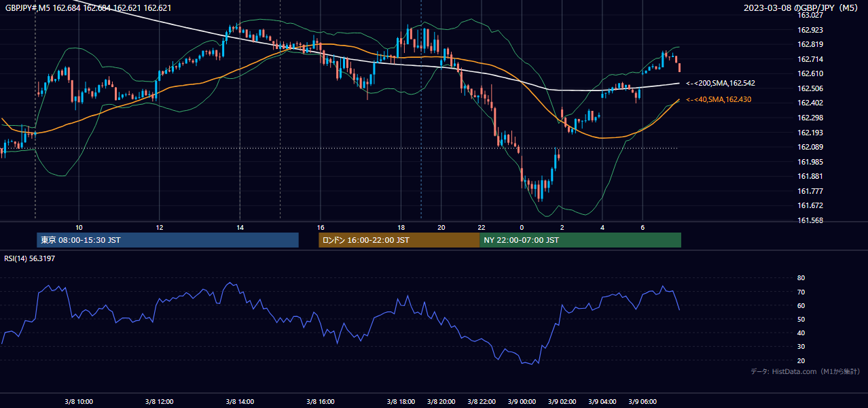Click RSI scale value 80
Viewport: 868px width, 408px height.
coord(801,278)
